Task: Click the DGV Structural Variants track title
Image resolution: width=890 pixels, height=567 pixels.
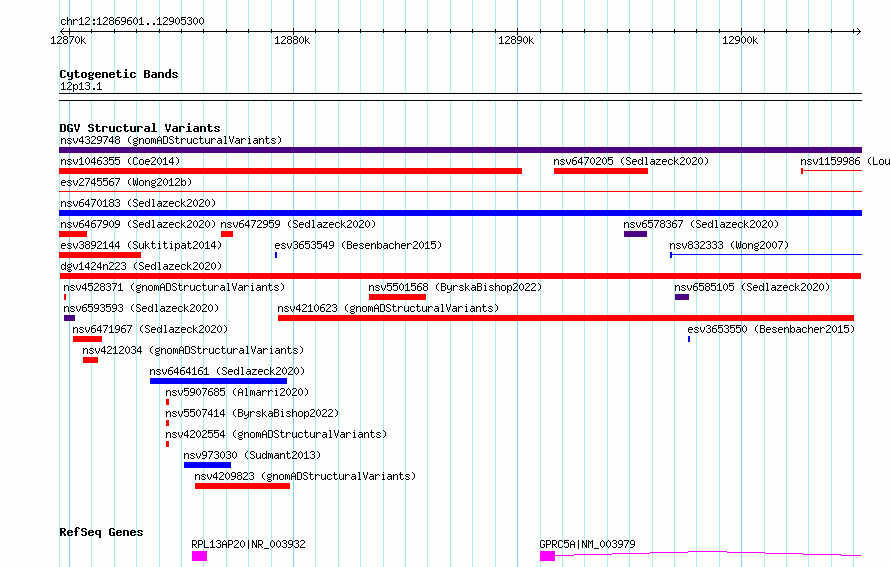Action: click(140, 128)
